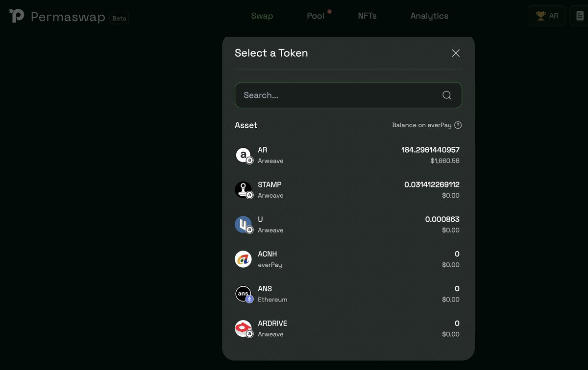Click the ARDRIVE token icon

[244, 328]
